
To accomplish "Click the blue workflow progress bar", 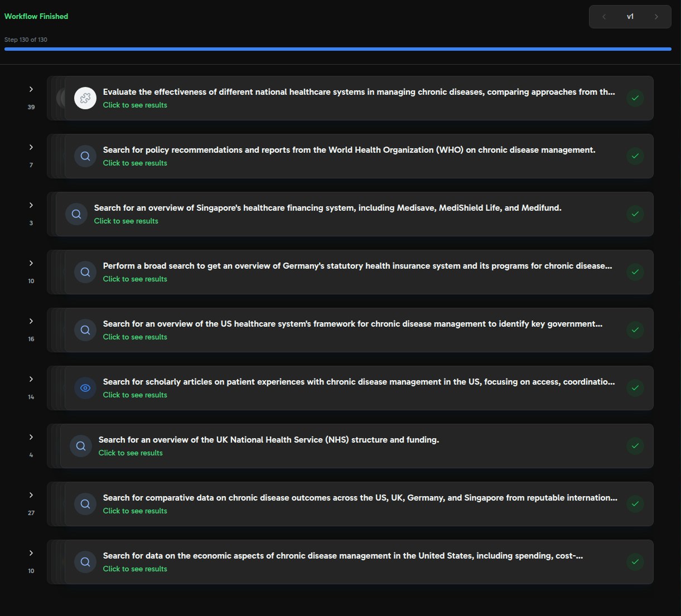I will pyautogui.click(x=337, y=49).
